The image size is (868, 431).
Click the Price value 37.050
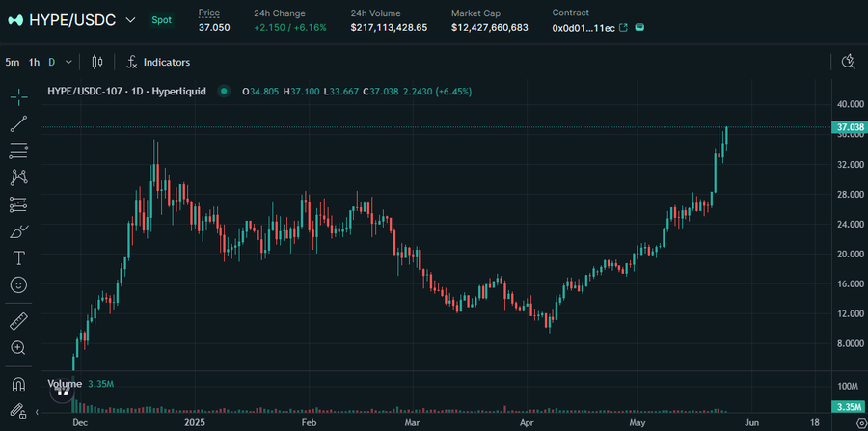click(x=214, y=28)
